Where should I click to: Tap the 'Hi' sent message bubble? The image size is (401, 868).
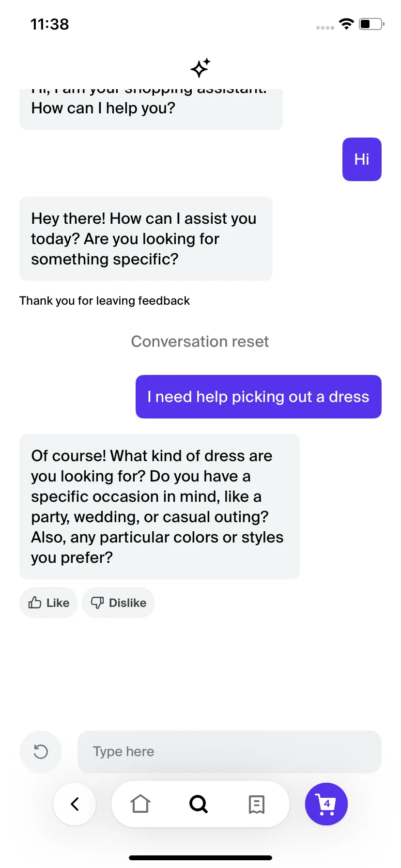[362, 159]
